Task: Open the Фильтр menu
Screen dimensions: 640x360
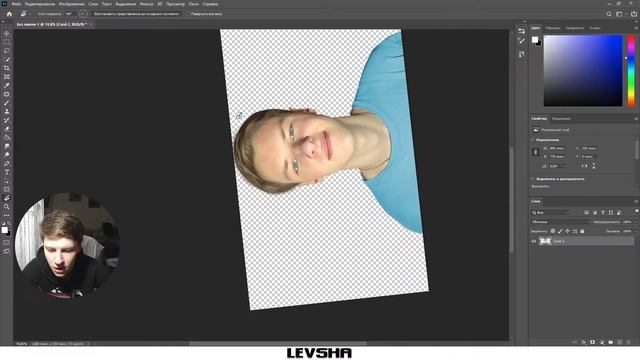Action: (x=146, y=4)
